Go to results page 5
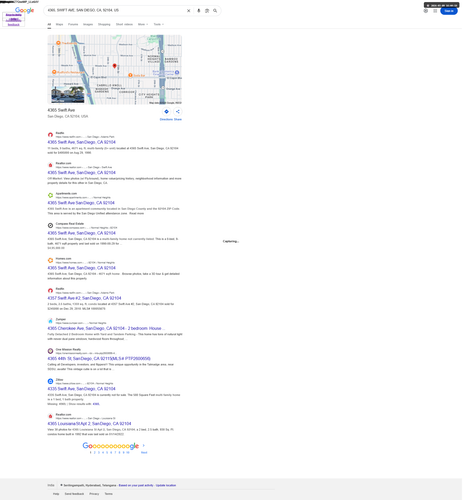This screenshot has width=466, height=500. tap(107, 453)
